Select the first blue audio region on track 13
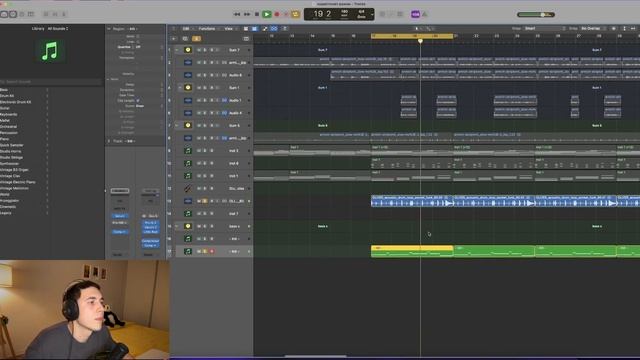The width and height of the screenshot is (640, 360). 412,201
